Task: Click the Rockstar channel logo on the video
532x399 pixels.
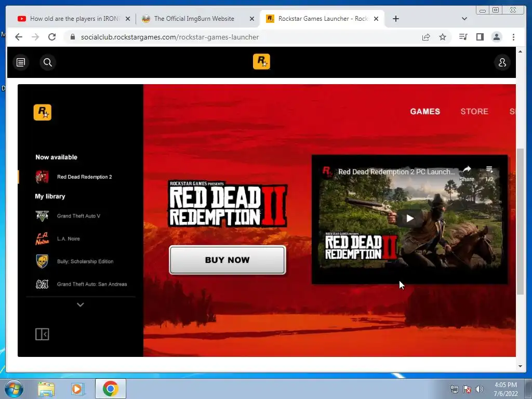Action: coord(327,171)
